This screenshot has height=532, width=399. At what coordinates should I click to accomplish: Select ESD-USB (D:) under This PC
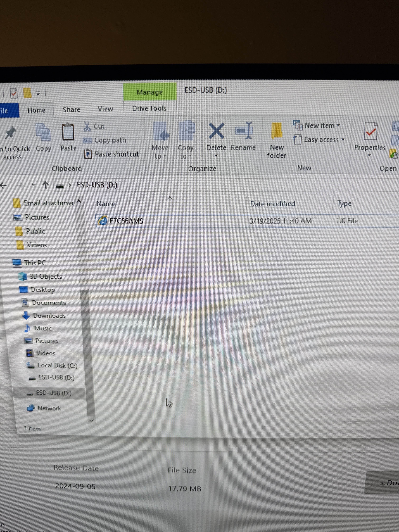[x=51, y=378]
